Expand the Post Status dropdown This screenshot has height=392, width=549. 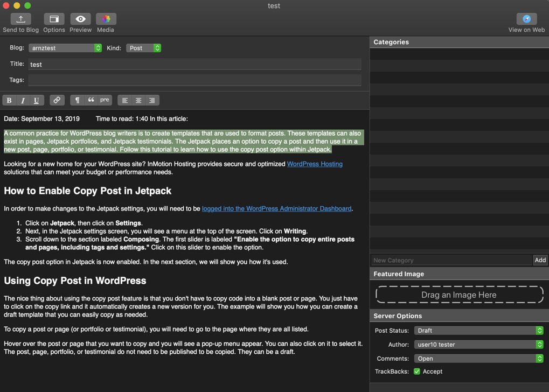click(478, 331)
